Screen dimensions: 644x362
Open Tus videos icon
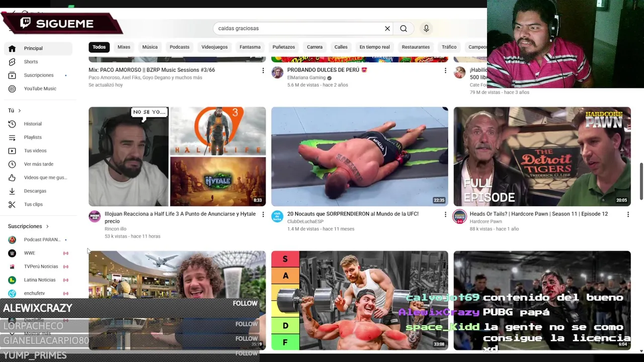pos(12,151)
